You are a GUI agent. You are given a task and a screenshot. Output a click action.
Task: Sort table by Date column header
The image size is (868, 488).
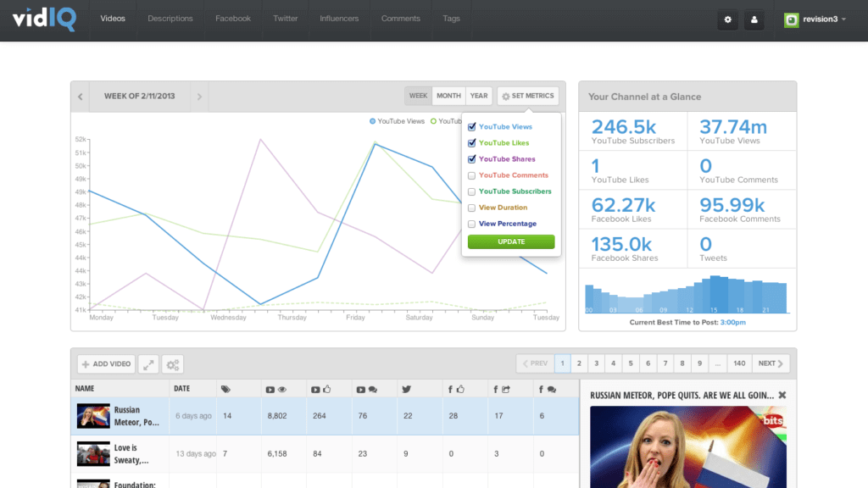181,388
